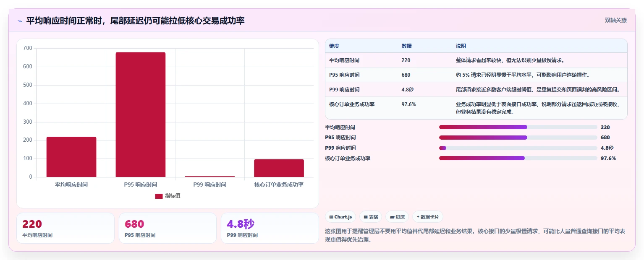The image size is (644, 260).
Task: Click the 平均响应时间 progress bar
Action: pos(518,127)
